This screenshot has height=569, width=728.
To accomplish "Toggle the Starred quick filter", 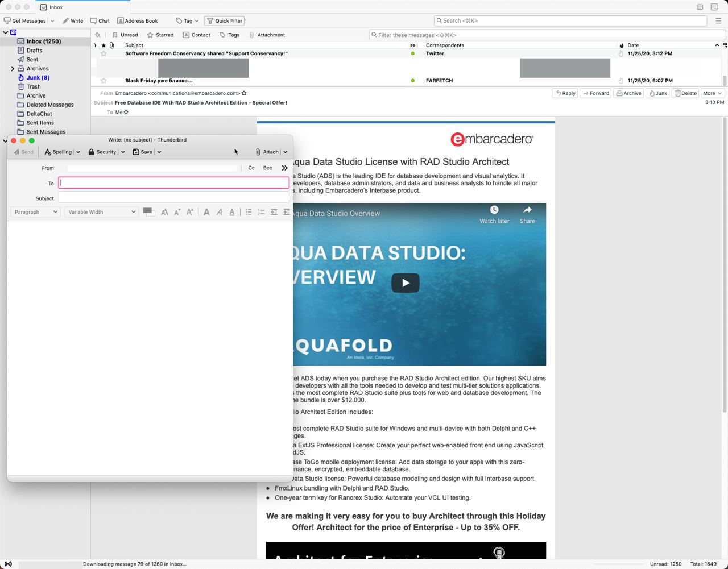I will click(160, 35).
